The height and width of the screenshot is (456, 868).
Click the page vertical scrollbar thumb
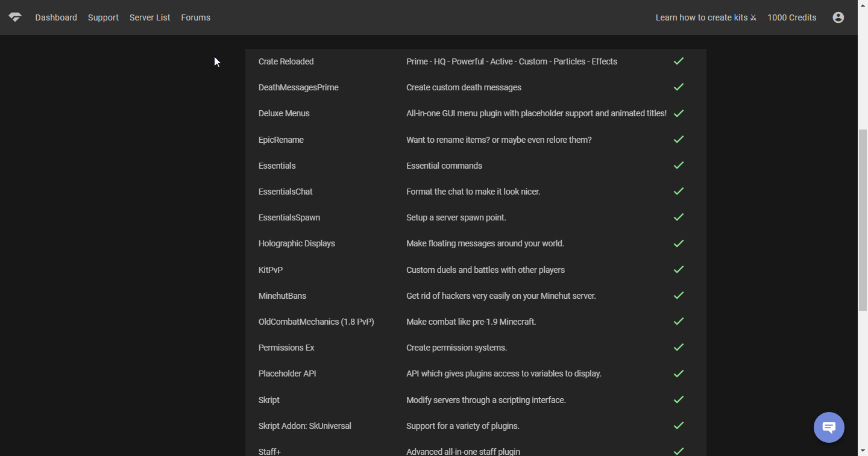click(x=863, y=220)
